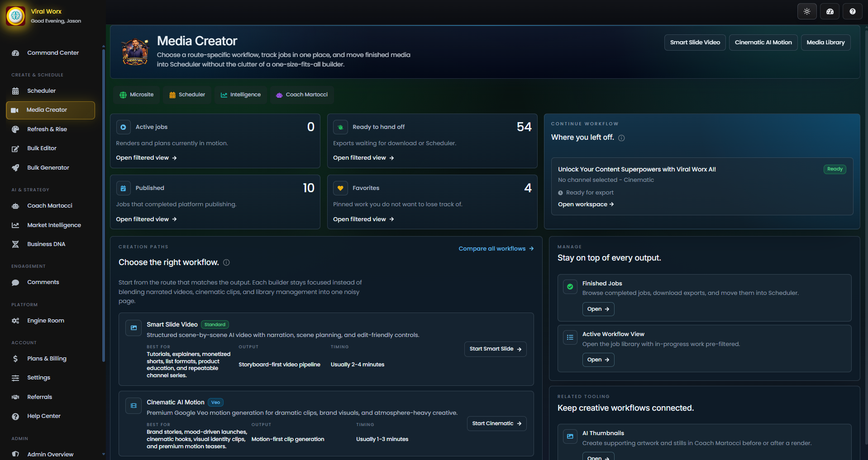Click the Media Creator avatar image
The image size is (868, 460).
pyautogui.click(x=135, y=52)
